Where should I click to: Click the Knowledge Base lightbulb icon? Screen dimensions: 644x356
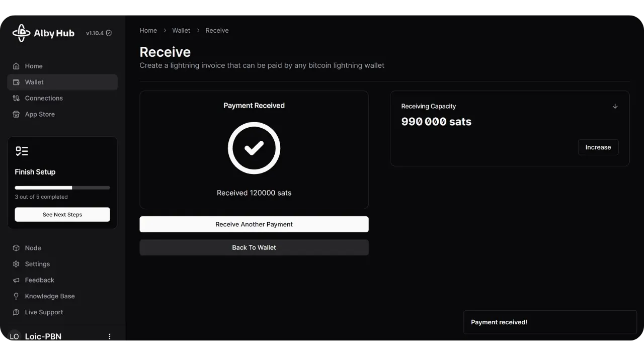[x=16, y=297]
